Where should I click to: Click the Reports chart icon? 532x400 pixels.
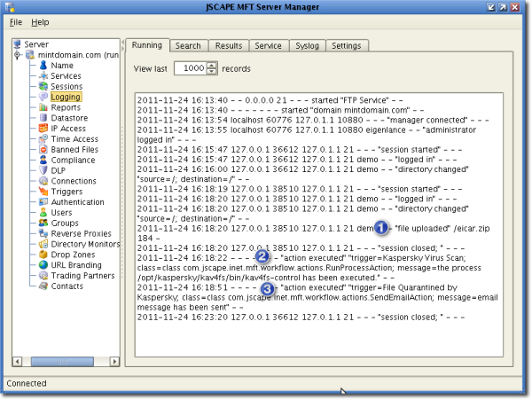point(43,107)
